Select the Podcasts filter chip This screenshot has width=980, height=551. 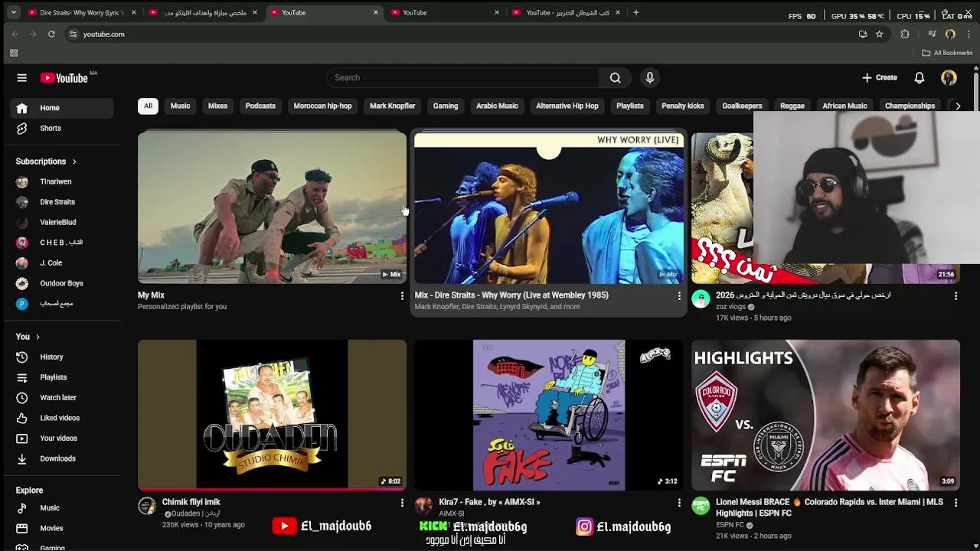click(x=260, y=106)
